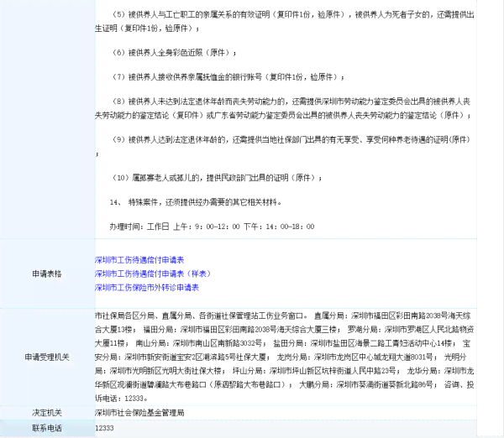Click the item (9) 法定退休年龄 paragraph
Viewport: 504px width, 438px height.
(283, 147)
